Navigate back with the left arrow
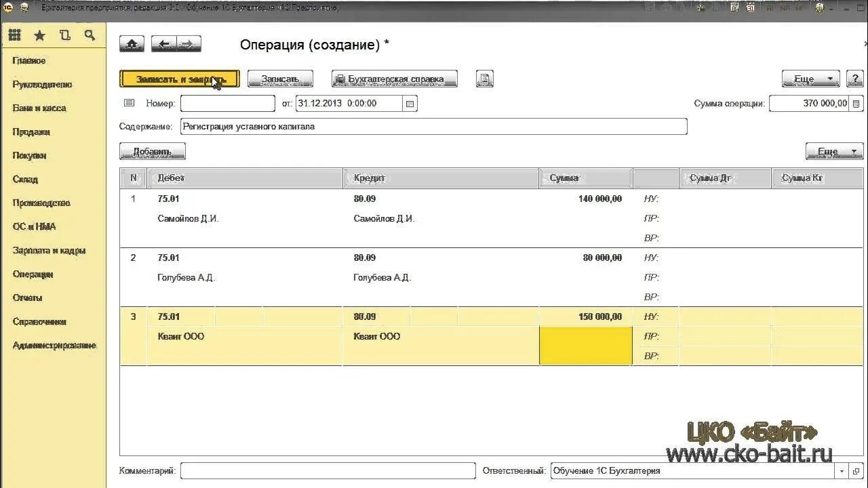The width and height of the screenshot is (868, 488). coord(163,44)
